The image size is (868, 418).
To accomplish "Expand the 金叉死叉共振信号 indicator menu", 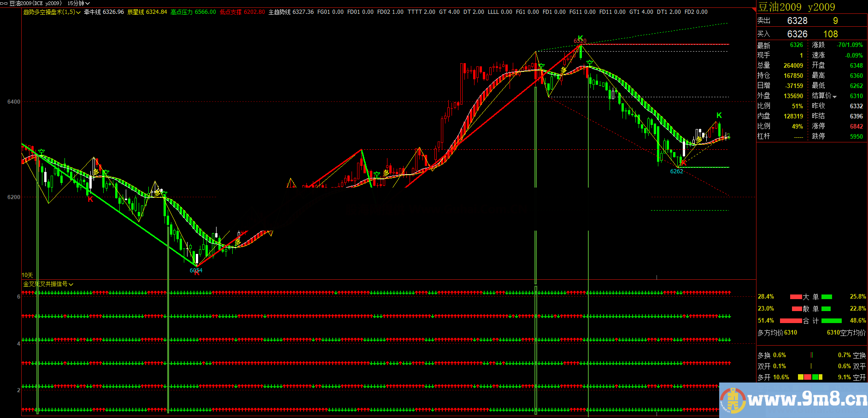I will coord(46,284).
